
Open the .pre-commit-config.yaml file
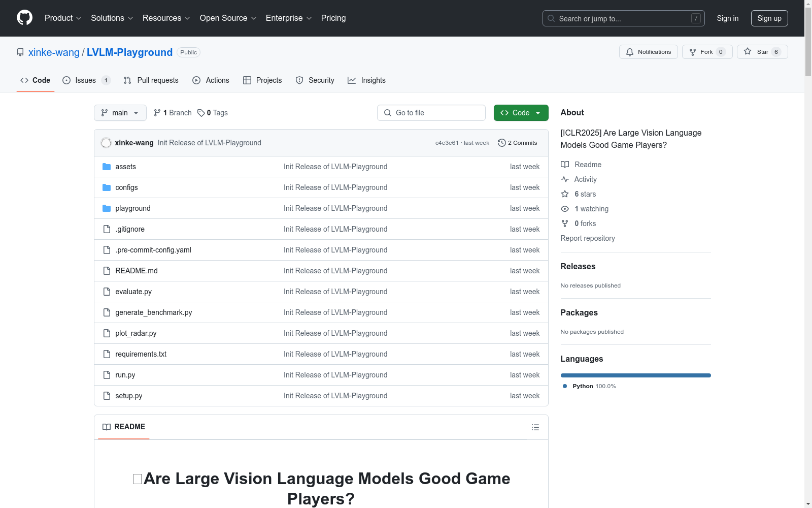pyautogui.click(x=153, y=250)
